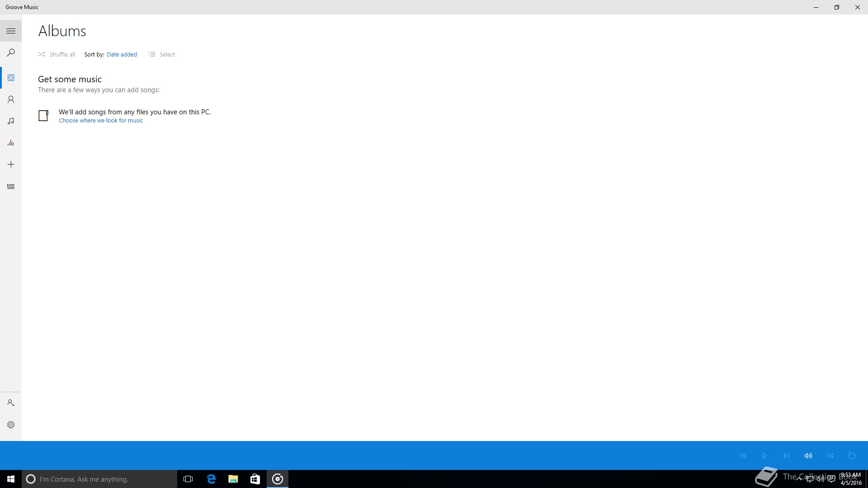Skip to next track

click(787, 455)
